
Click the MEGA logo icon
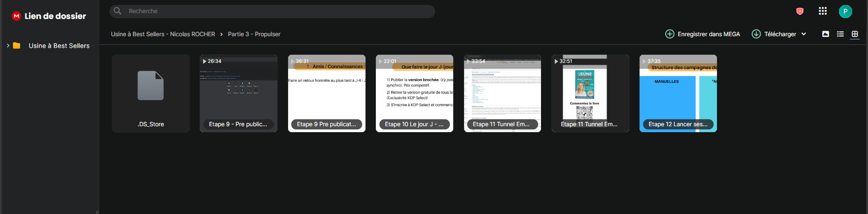click(x=16, y=16)
